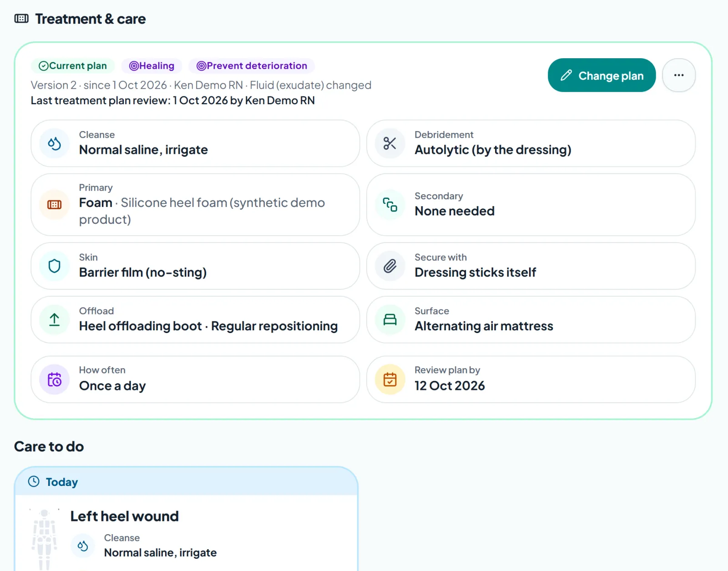The height and width of the screenshot is (571, 728).
Task: Click the Review plan by calendar icon
Action: [x=390, y=379]
